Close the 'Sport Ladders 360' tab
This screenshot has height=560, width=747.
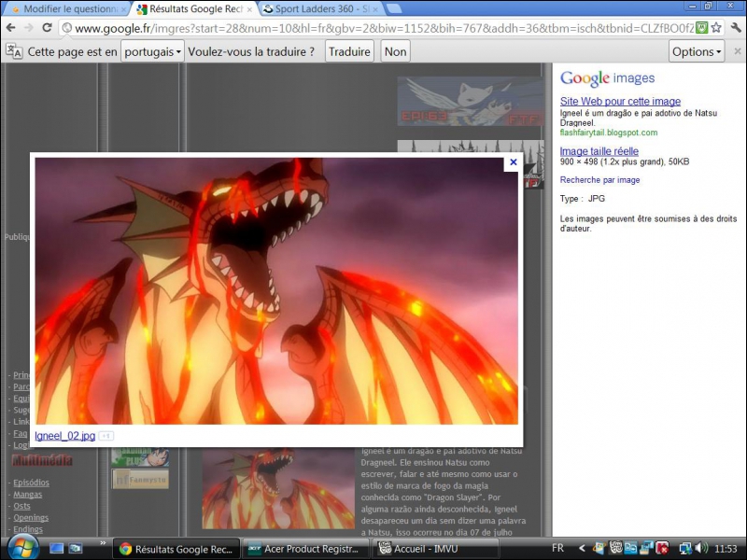coord(375,9)
